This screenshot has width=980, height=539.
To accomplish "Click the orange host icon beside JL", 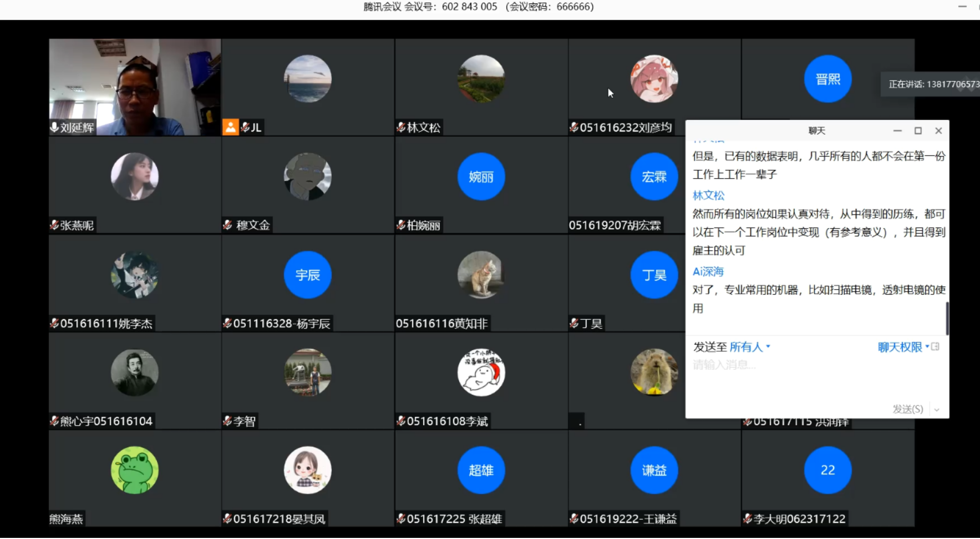I will point(230,127).
